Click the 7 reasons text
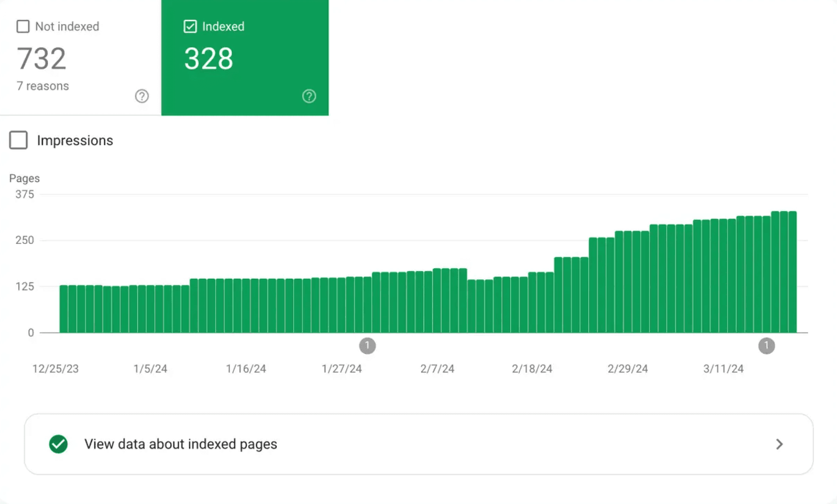The image size is (837, 504). point(42,86)
